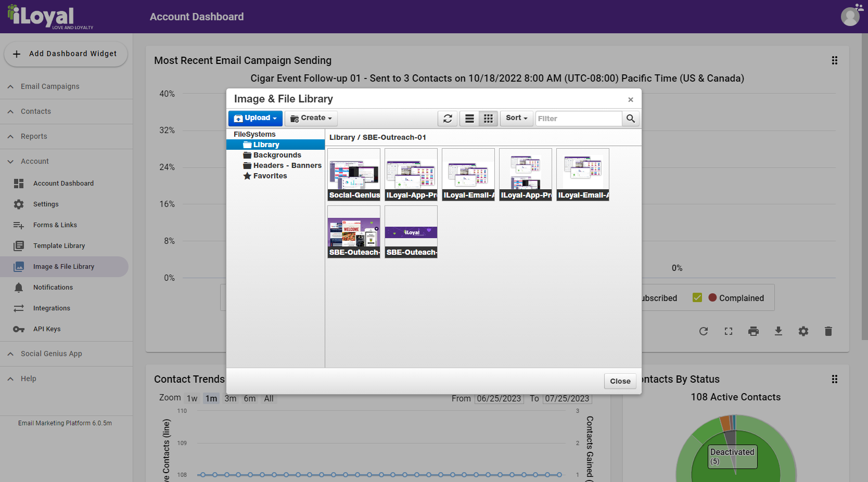This screenshot has width=868, height=482.
Task: Click Add Dashboard Widget button
Action: pos(66,54)
